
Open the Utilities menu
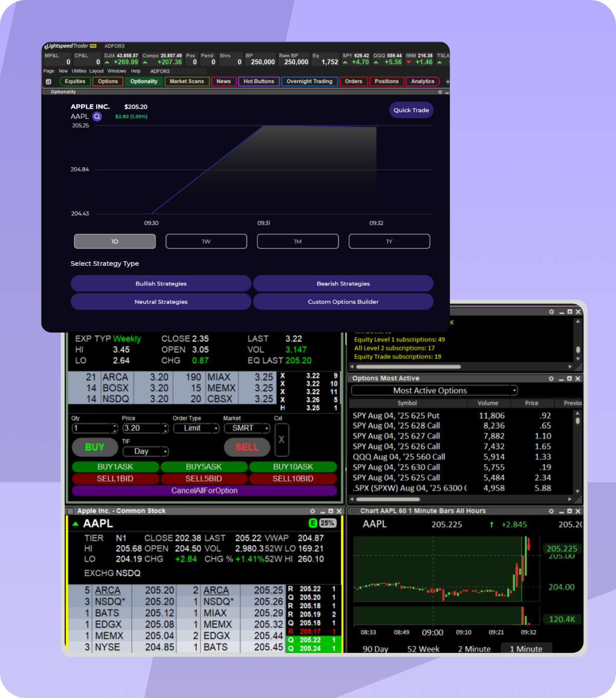79,71
